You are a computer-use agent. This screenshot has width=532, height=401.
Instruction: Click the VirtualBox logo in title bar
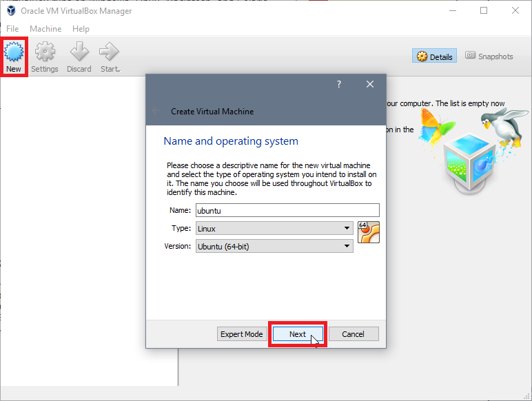[x=11, y=10]
